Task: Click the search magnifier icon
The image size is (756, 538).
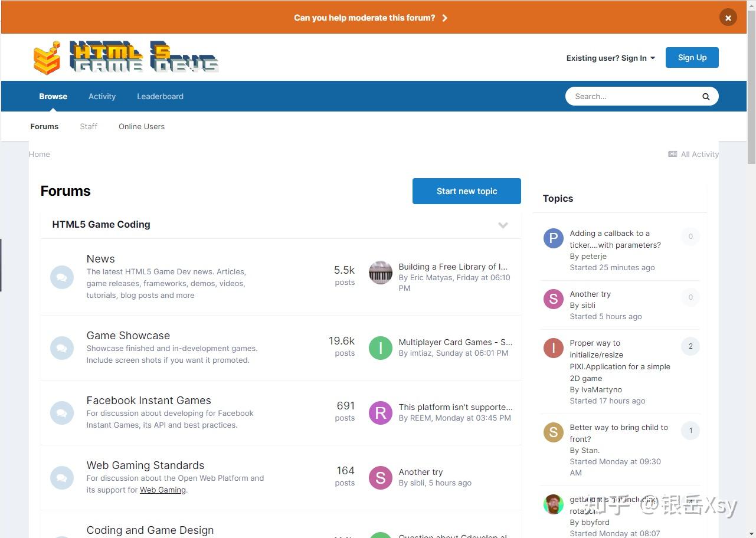Action: click(705, 97)
